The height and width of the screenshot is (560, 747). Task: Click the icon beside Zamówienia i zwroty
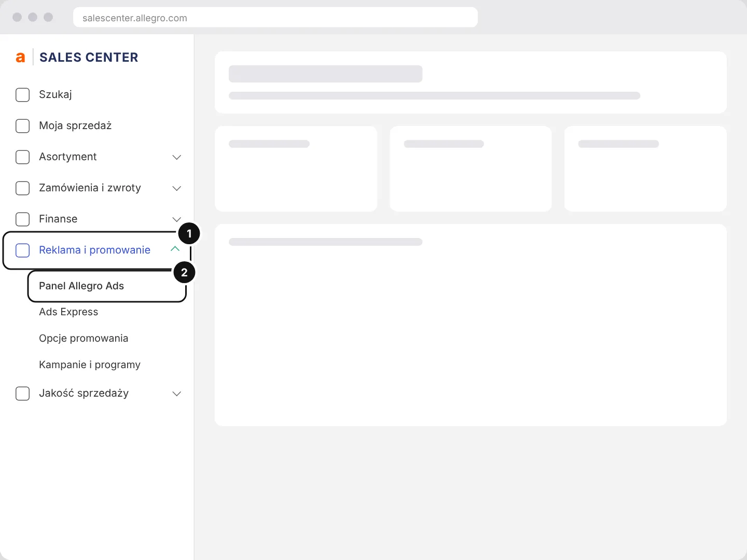point(23,188)
